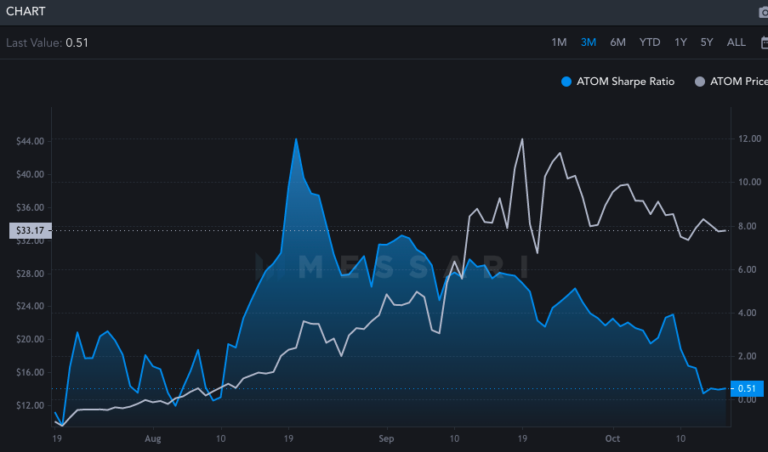Click the camera screenshot icon

(x=762, y=12)
